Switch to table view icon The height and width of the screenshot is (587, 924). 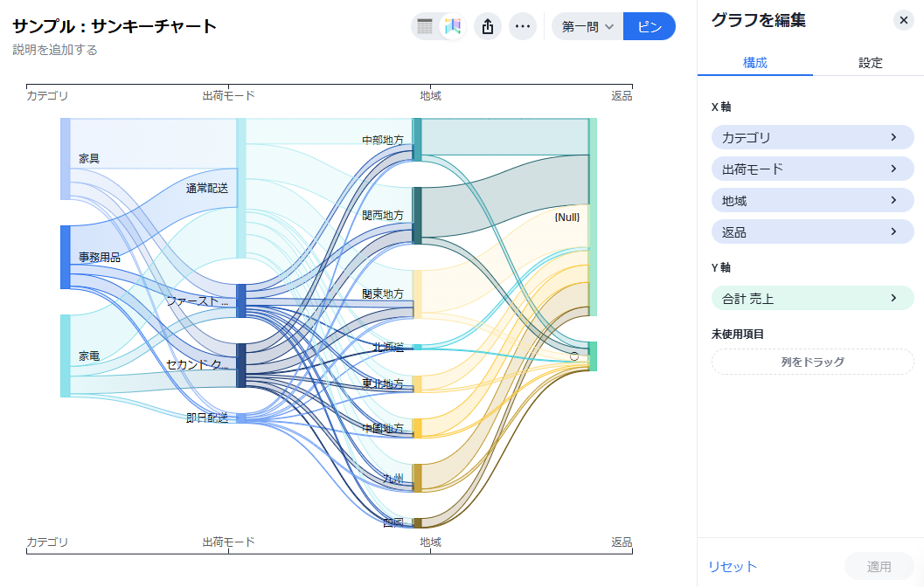pos(425,26)
